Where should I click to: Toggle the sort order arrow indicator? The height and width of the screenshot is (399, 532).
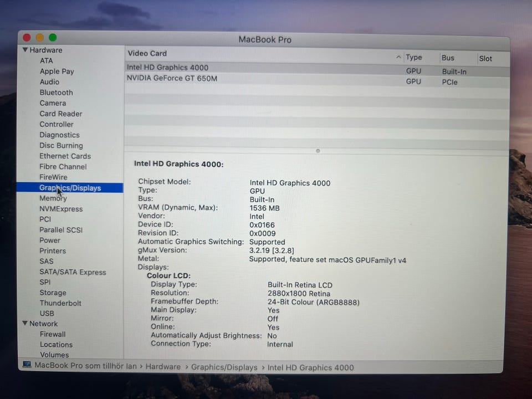398,57
